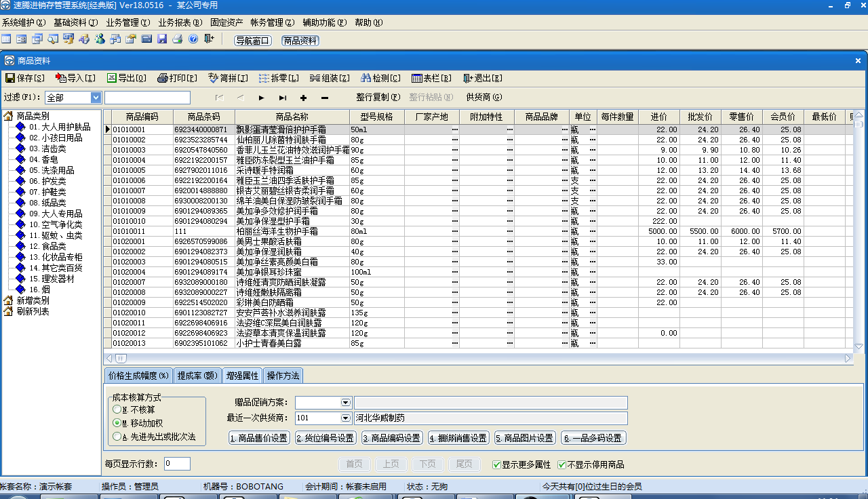The height and width of the screenshot is (499, 868).
Task: Click 4.捆绑销售设置 button
Action: 458,438
